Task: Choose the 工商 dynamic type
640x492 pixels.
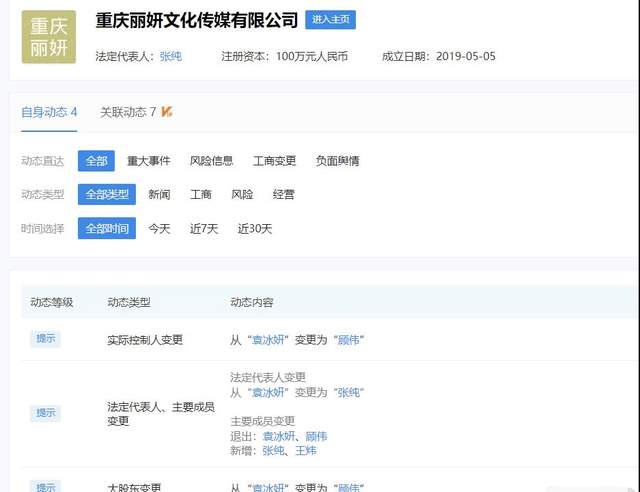Action: (x=201, y=194)
